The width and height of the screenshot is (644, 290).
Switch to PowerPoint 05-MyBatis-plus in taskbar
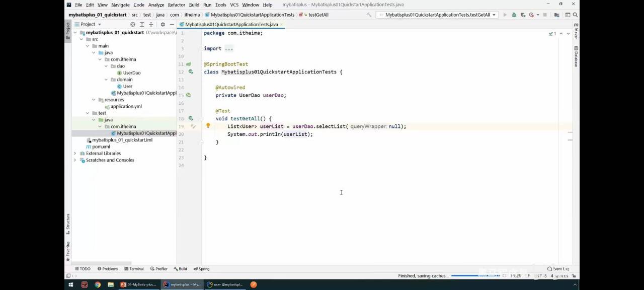138,284
